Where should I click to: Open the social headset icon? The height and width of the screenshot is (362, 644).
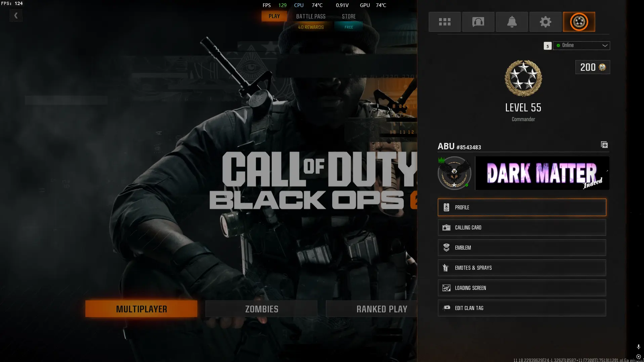478,22
